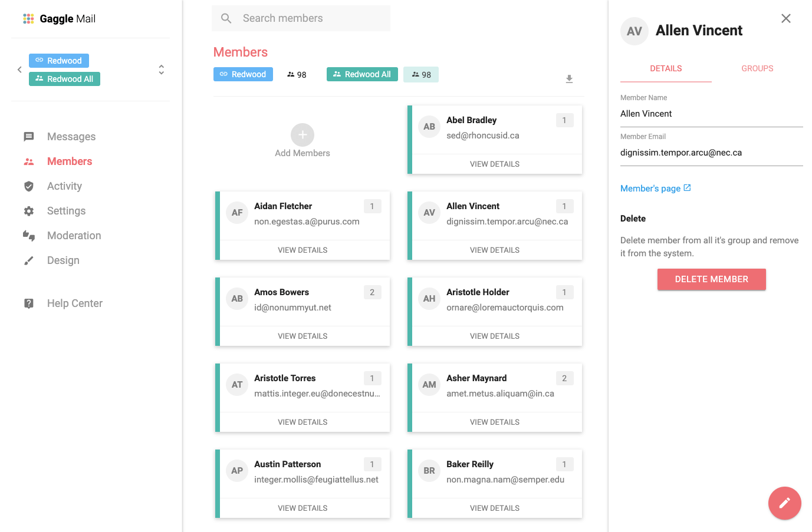Open the group switcher chevron control
The height and width of the screenshot is (532, 812).
161,69
